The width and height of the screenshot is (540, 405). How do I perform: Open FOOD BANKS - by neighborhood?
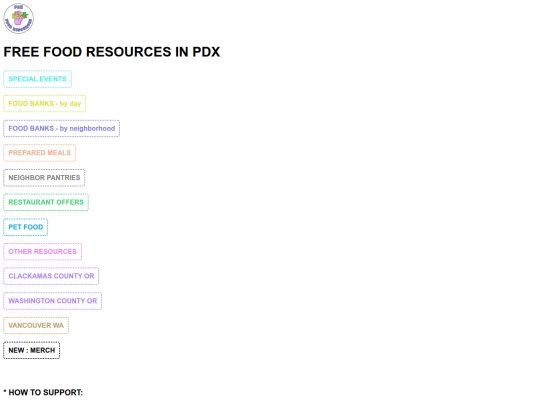(x=62, y=128)
